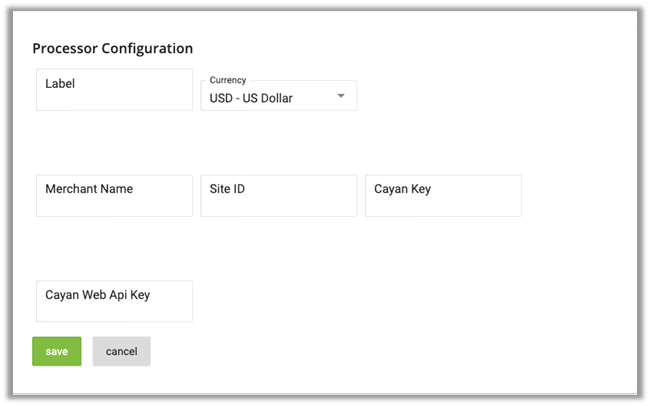Viewport: 650px width, 406px height.
Task: Click the "Merchant Name" placeholder text
Action: tap(89, 189)
